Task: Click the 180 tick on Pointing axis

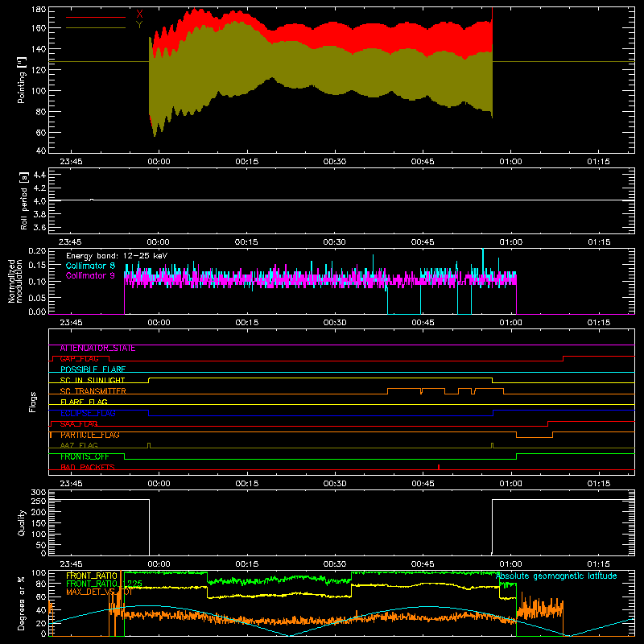Action: (x=39, y=10)
